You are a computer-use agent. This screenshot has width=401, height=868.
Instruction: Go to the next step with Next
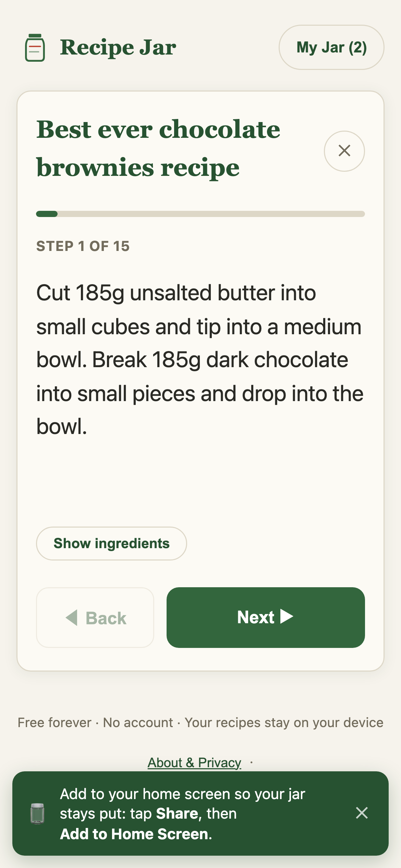pos(266,617)
